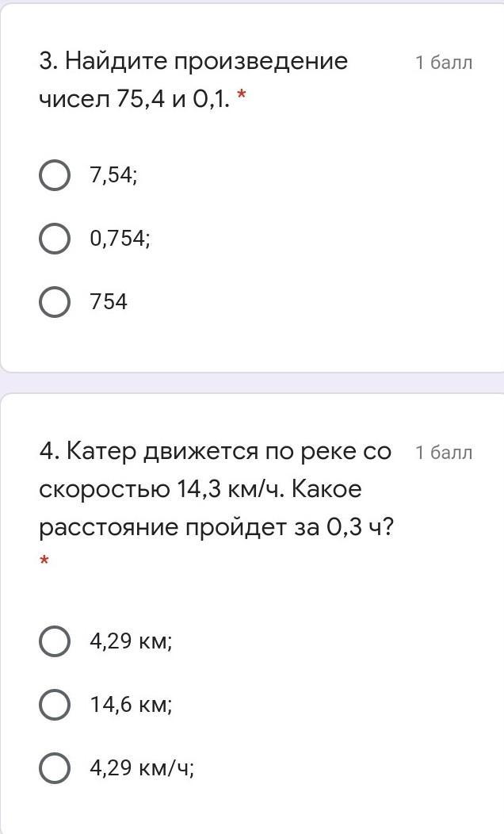The image size is (504, 834).
Task: Mark the 14,6 км radio option
Action: (x=54, y=704)
